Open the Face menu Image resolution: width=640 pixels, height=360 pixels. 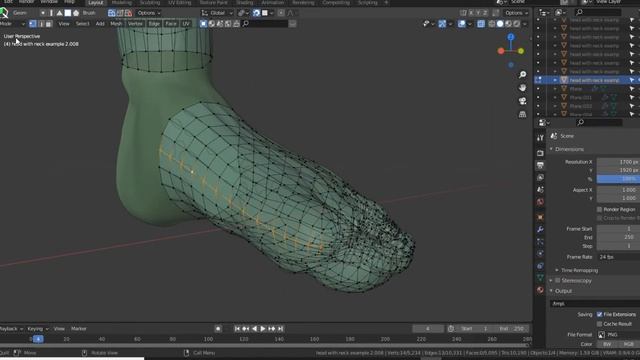(x=171, y=24)
